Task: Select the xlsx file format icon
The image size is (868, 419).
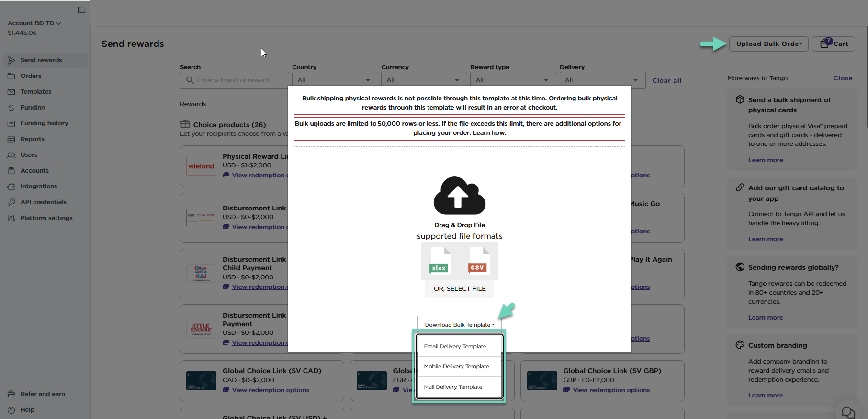Action: (440, 261)
